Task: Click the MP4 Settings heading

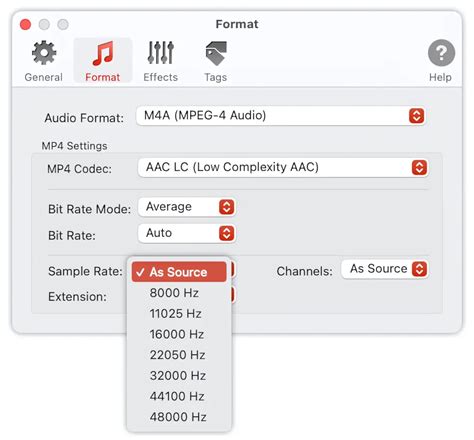Action: [x=74, y=146]
